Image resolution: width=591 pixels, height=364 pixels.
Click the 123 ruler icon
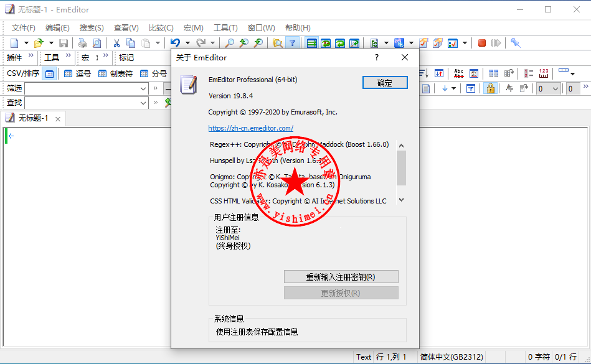[x=544, y=73]
